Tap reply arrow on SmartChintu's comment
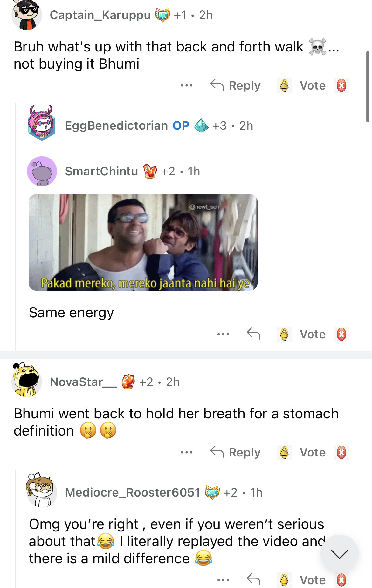Screen dimensions: 372x588 tap(254, 334)
